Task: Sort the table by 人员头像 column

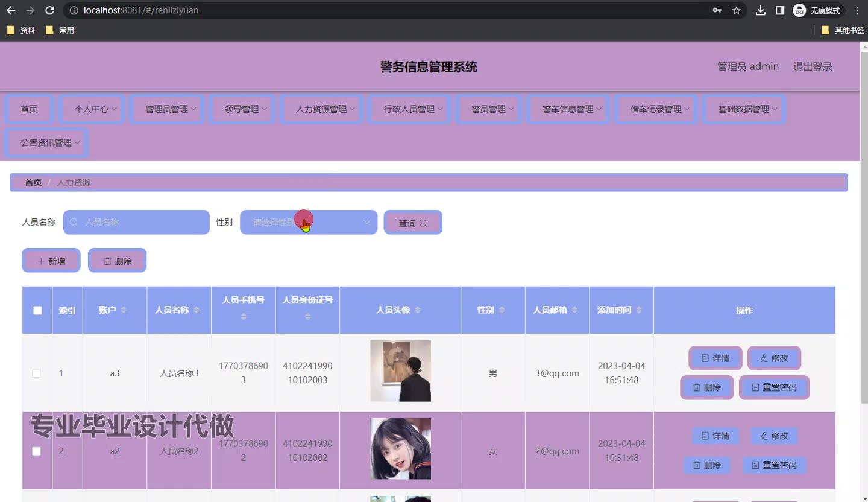Action: pos(417,310)
